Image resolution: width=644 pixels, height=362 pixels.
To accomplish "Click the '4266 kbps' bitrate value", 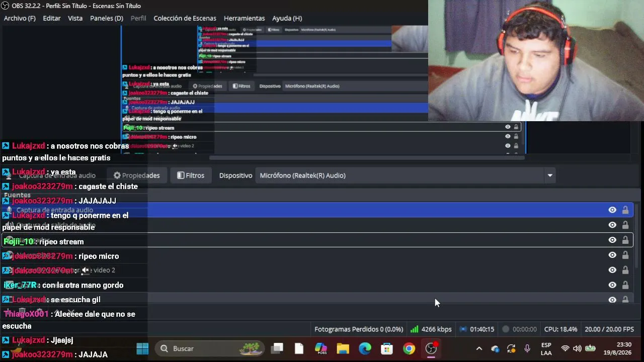I will tap(436, 329).
